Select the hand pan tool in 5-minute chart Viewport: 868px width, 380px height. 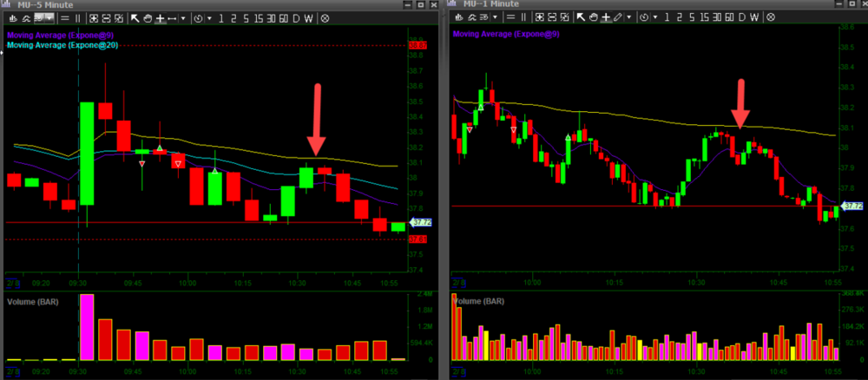tap(147, 17)
